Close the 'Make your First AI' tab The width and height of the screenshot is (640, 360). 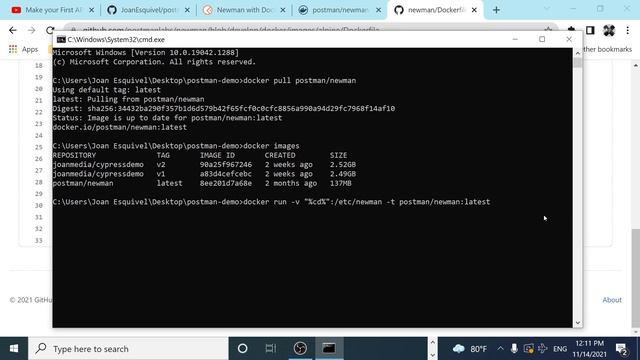[x=91, y=10]
